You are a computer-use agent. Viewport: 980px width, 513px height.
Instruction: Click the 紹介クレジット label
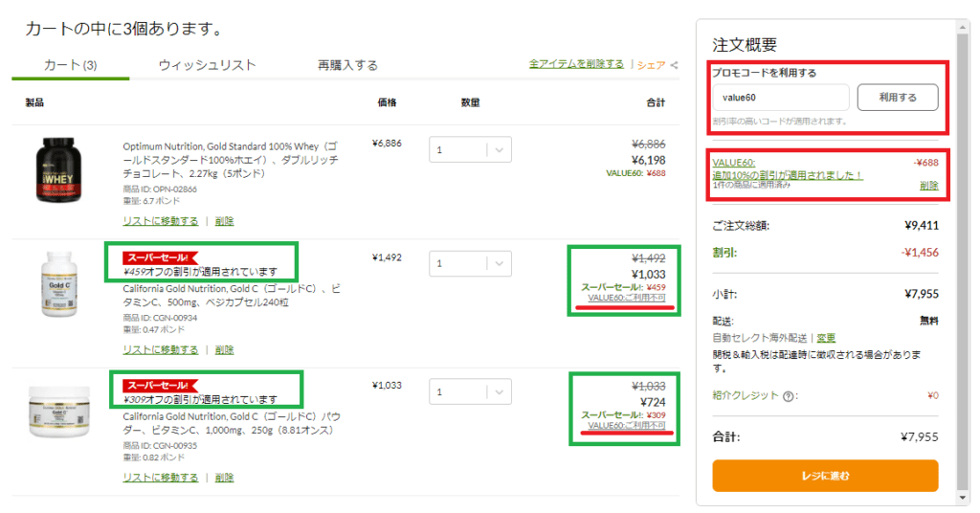click(x=746, y=395)
